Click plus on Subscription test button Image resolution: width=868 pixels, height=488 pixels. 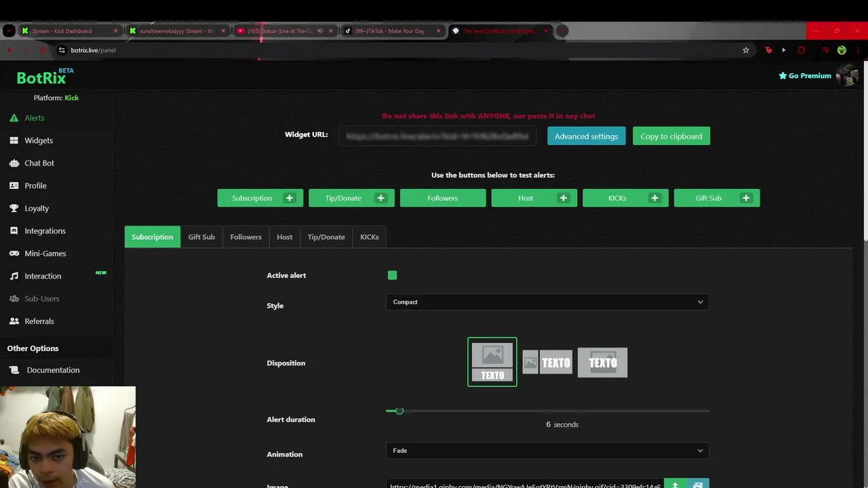290,198
